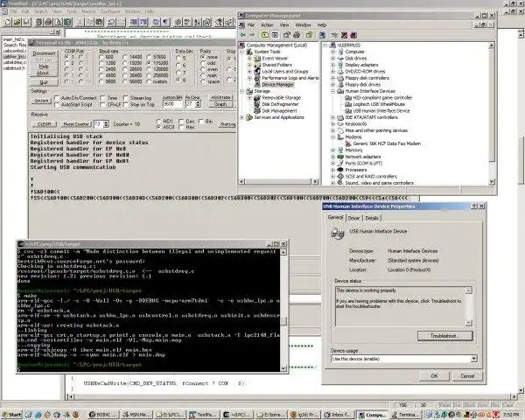The image size is (525, 420).
Task: Click Show/Hide console tree icon in Computer Management
Action: click(275, 35)
